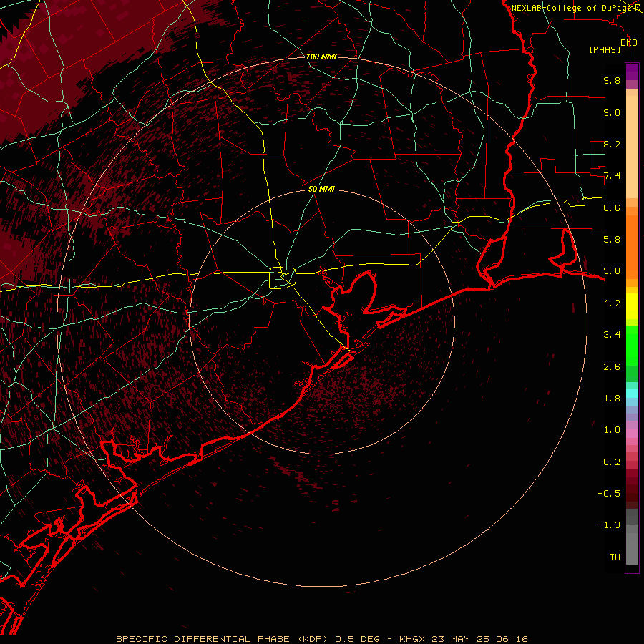Click the 5.8 scale label
644x644 pixels.
(x=612, y=240)
